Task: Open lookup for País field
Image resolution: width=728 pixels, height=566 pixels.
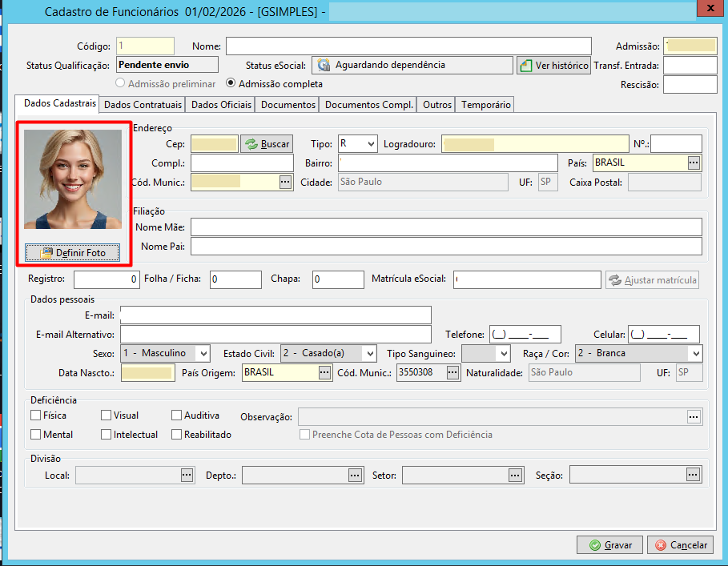Action: pos(694,163)
